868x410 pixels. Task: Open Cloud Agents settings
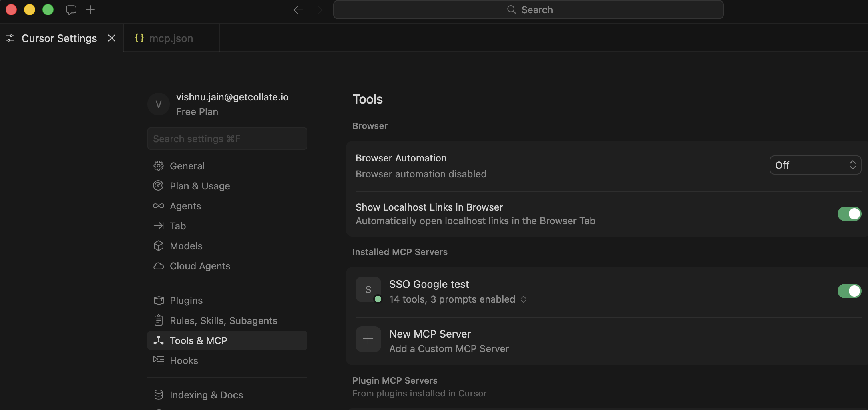tap(227, 266)
